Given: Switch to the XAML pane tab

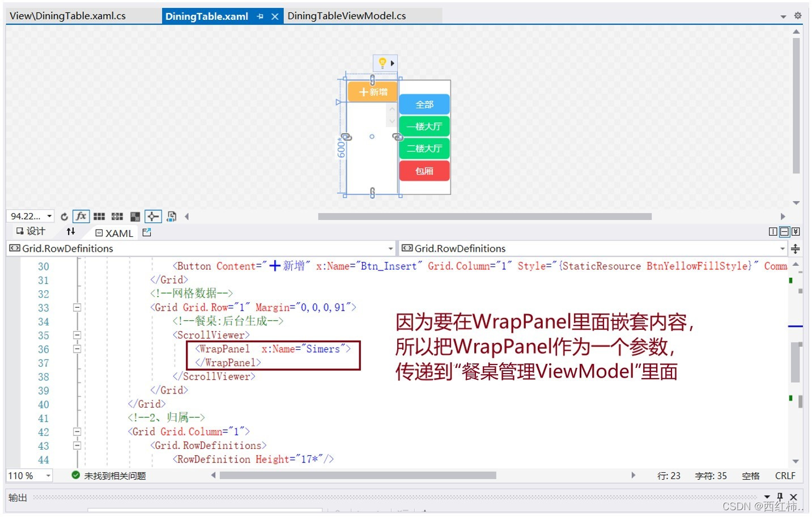Looking at the screenshot, I should pyautogui.click(x=114, y=233).
